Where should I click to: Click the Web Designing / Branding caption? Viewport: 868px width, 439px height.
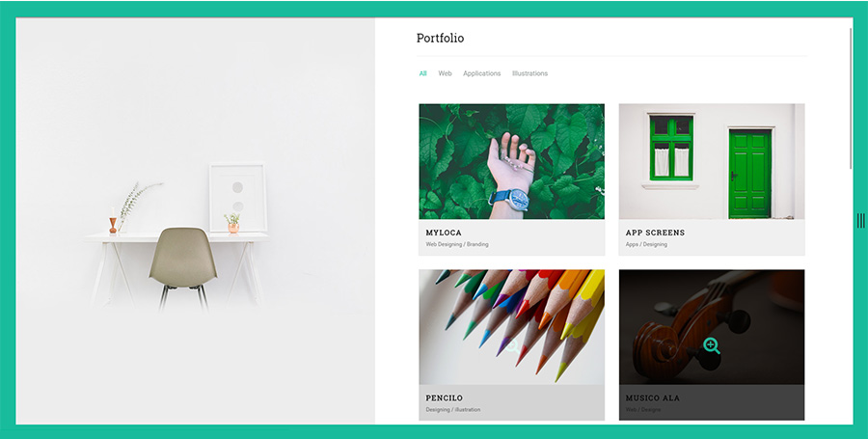tap(457, 244)
